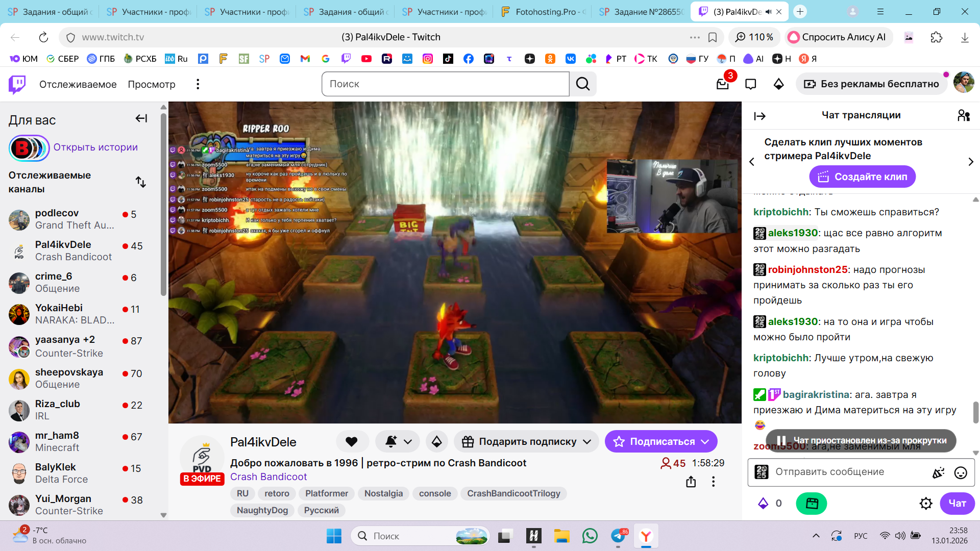Screen dimensions: 980x551
Task: Expand the notification bell dropdown
Action: (x=407, y=442)
